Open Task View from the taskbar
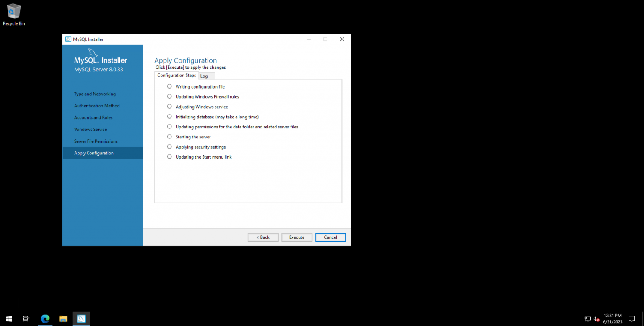644x326 pixels. click(26, 319)
